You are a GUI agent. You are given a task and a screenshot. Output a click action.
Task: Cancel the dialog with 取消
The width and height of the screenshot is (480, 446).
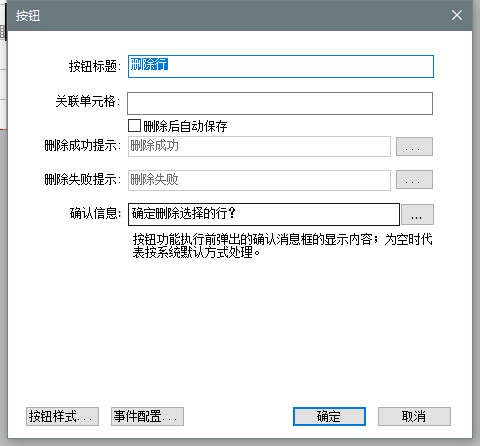(414, 416)
